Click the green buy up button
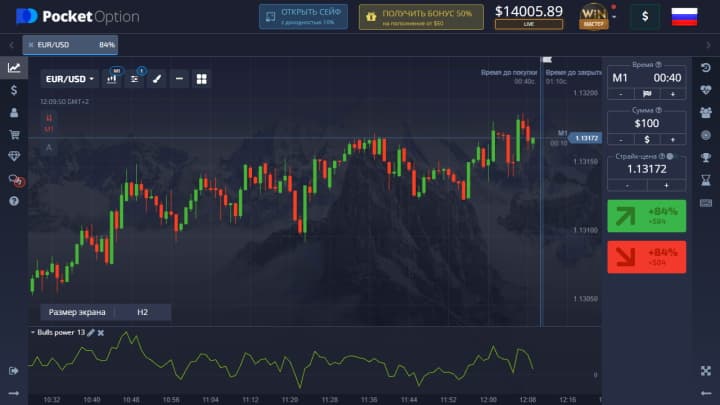Viewport: 720px width, 405px height. 646,216
